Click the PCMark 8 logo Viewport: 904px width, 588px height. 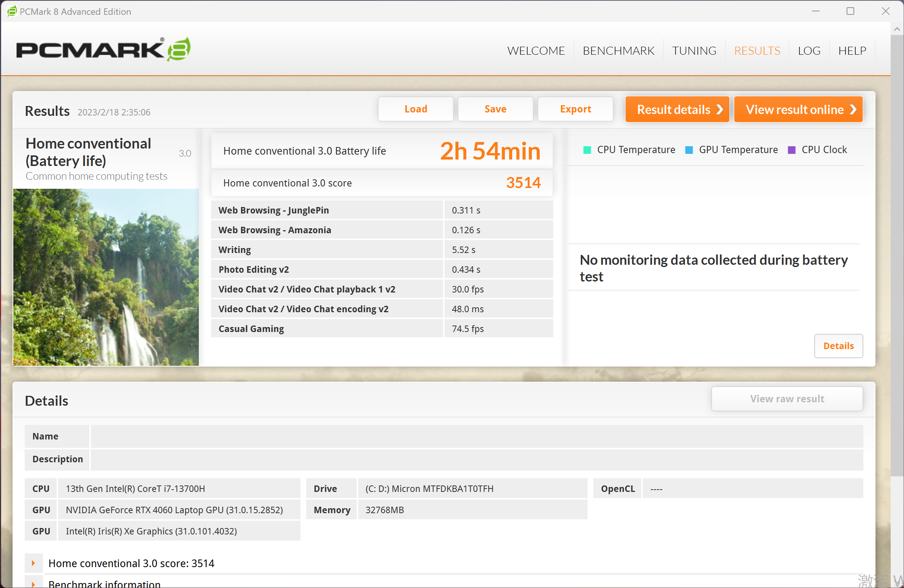pyautogui.click(x=103, y=50)
